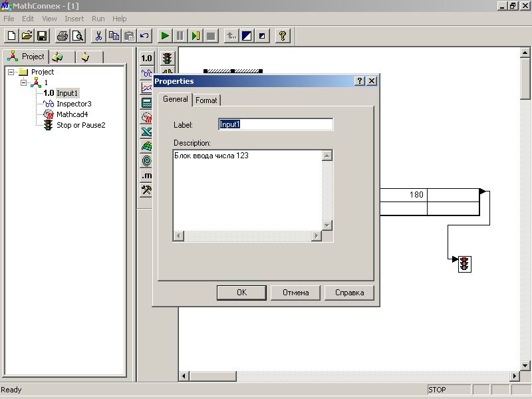Click inside the Description text area
The height and width of the screenshot is (399, 532).
coord(247,191)
